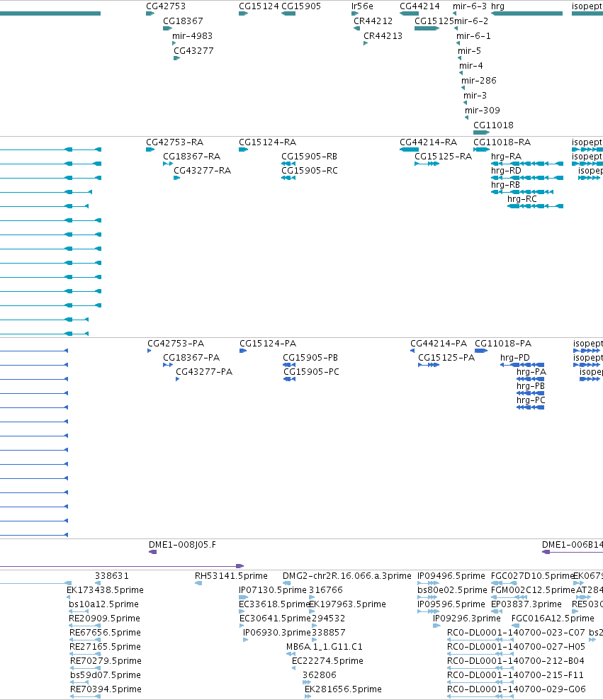Click the CG15124-RA transcript label
Image resolution: width=603 pixels, height=700 pixels.
click(x=267, y=142)
